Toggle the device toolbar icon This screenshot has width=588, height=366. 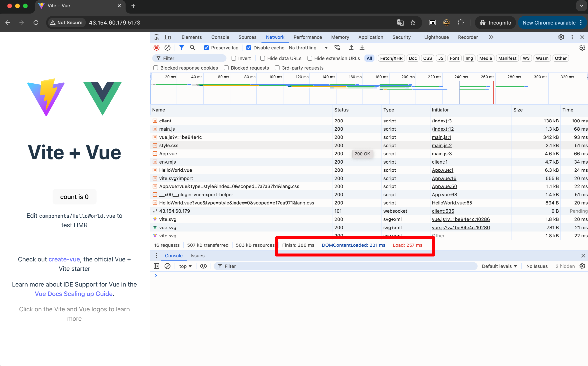(168, 37)
